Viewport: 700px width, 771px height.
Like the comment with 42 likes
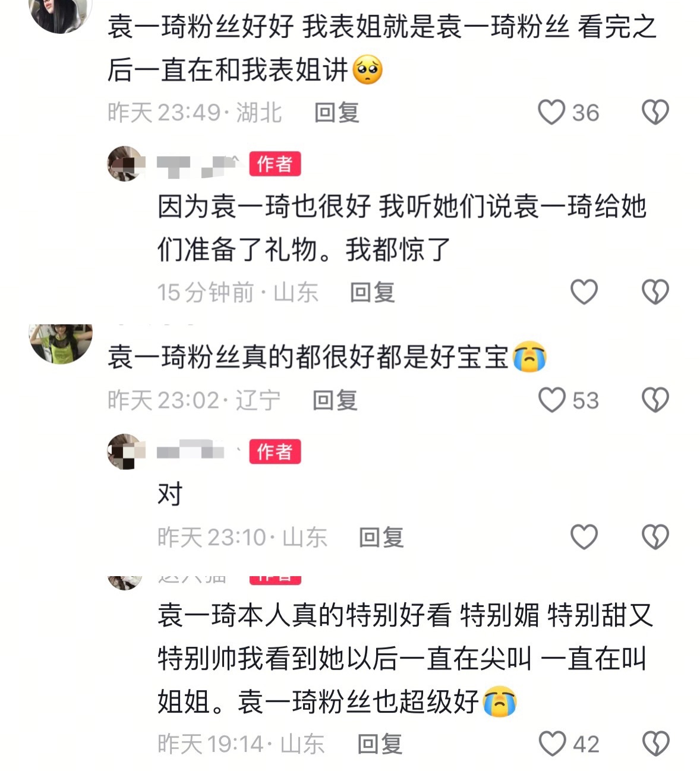tap(551, 744)
